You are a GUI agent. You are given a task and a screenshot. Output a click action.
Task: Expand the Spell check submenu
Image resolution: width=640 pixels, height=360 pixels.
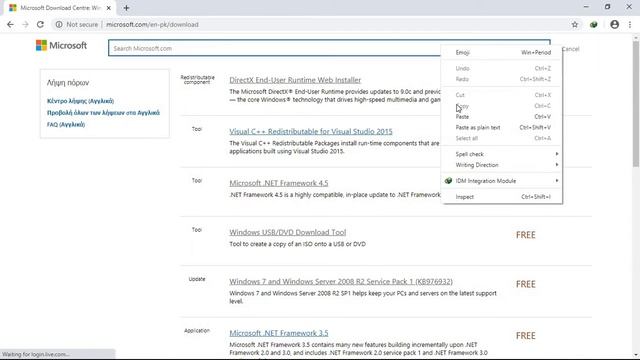point(502,154)
